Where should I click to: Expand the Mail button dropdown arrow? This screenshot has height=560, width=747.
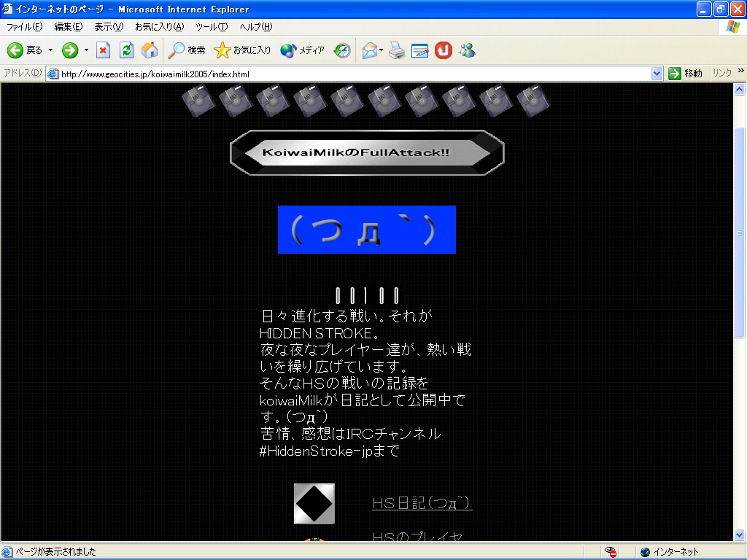click(382, 50)
